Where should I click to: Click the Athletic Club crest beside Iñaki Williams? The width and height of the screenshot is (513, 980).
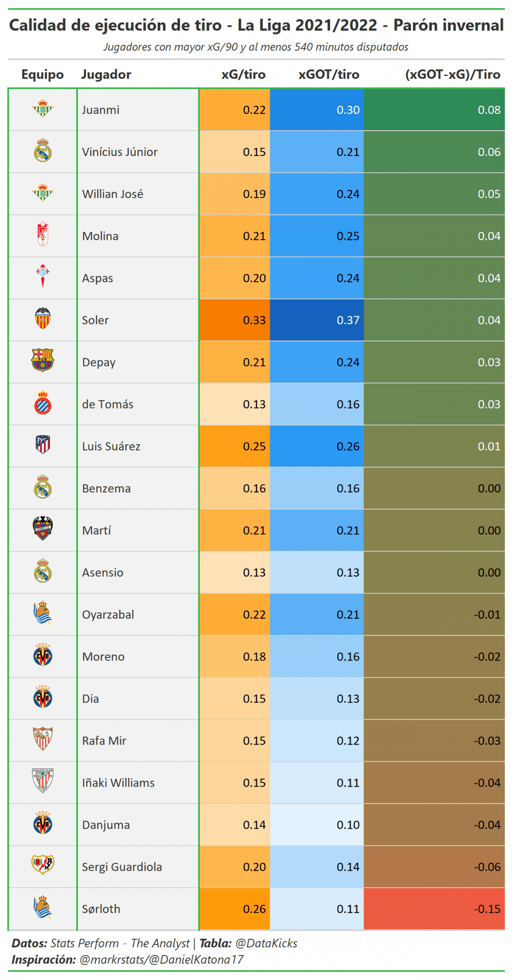click(43, 781)
